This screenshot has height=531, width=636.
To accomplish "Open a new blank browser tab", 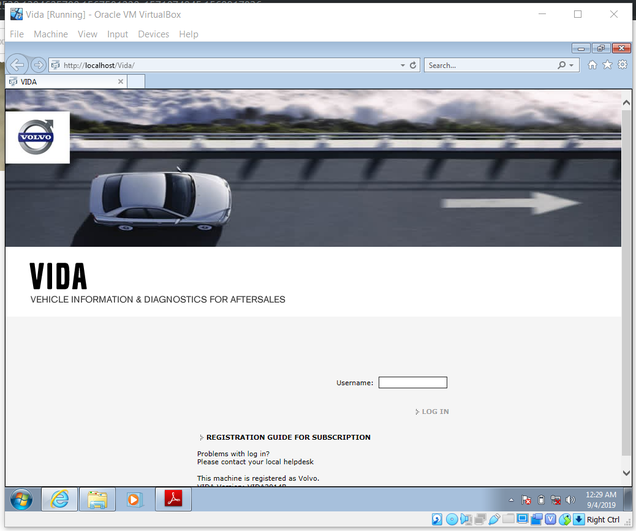I will pyautogui.click(x=136, y=82).
